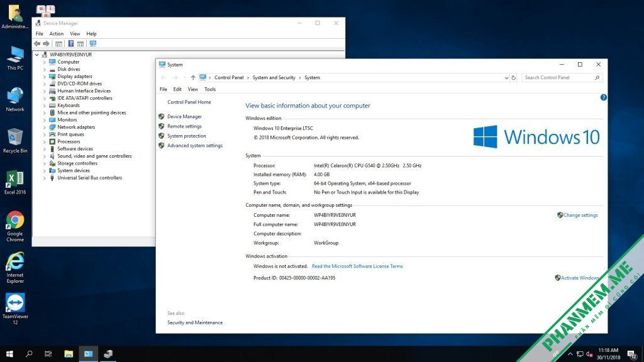Click the taskbar search magnifier icon
The width and height of the screenshot is (644, 362).
coord(29,354)
